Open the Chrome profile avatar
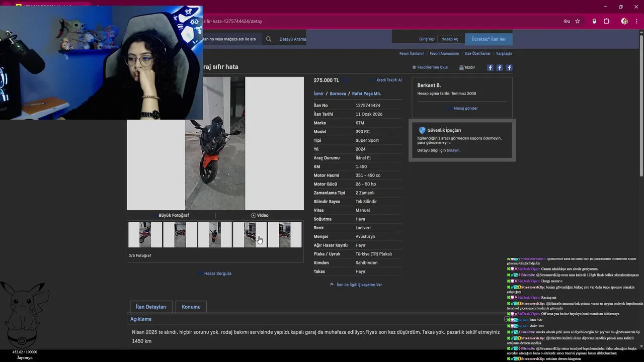This screenshot has height=362, width=644. [x=624, y=21]
